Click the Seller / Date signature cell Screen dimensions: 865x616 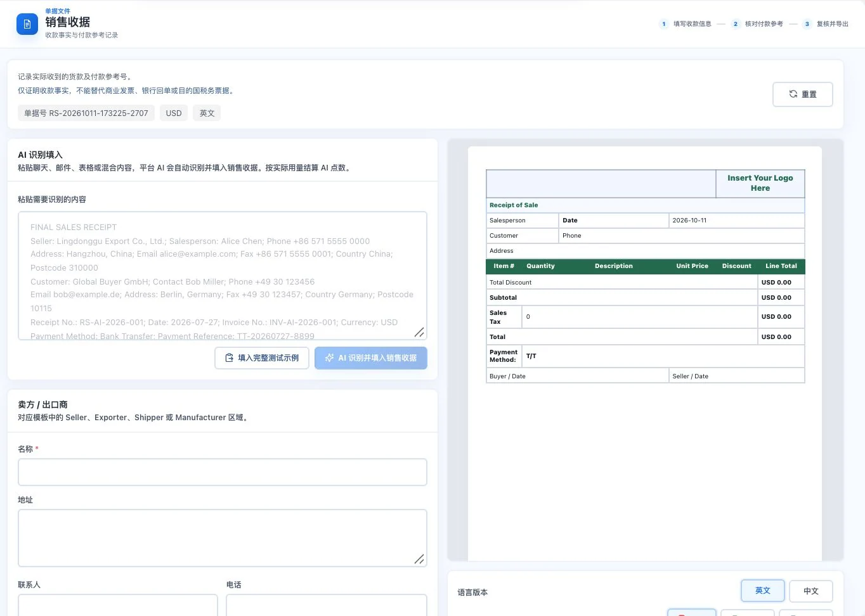(x=737, y=376)
